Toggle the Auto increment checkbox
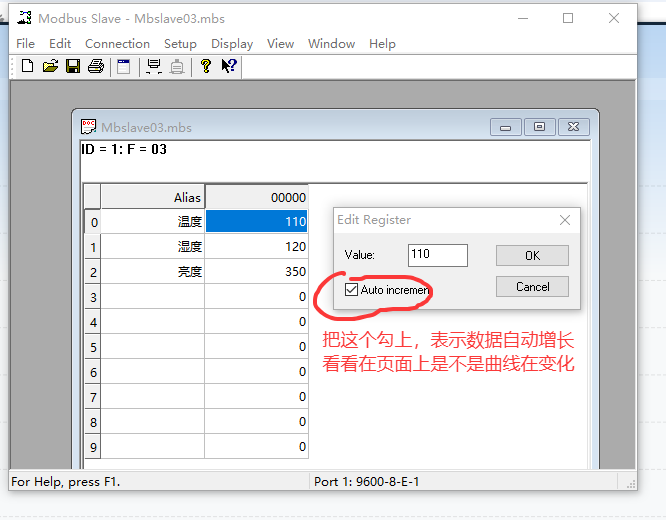The height and width of the screenshot is (520, 666). pyautogui.click(x=351, y=290)
